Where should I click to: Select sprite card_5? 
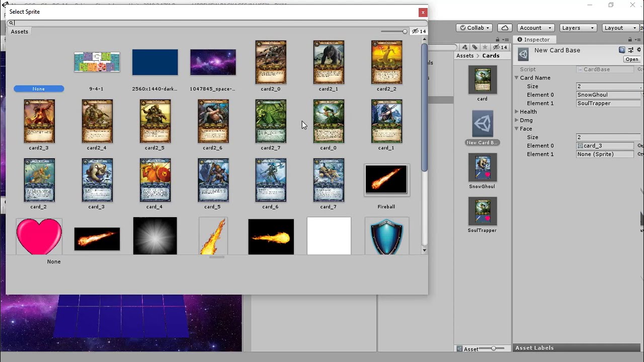(x=213, y=180)
